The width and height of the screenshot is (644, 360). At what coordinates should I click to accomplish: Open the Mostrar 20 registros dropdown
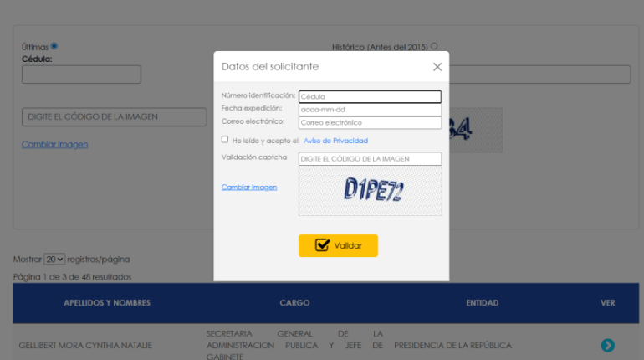tap(54, 260)
